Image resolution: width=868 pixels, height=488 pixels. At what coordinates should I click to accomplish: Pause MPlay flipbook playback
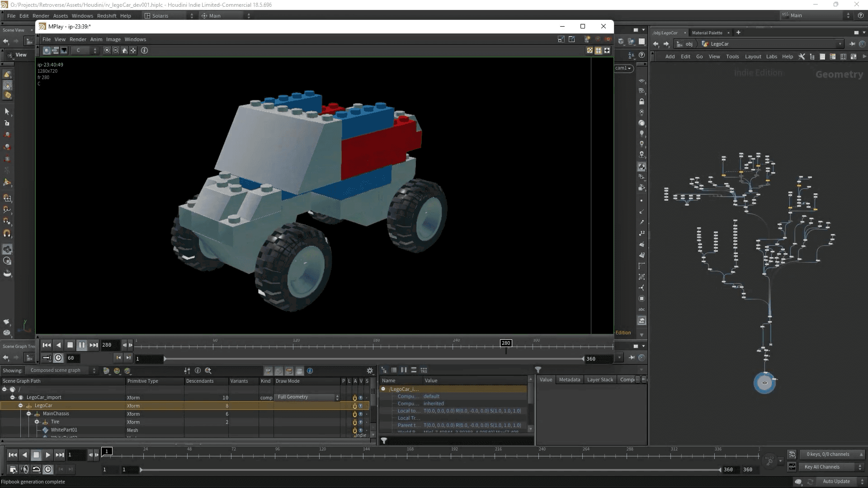click(x=82, y=345)
